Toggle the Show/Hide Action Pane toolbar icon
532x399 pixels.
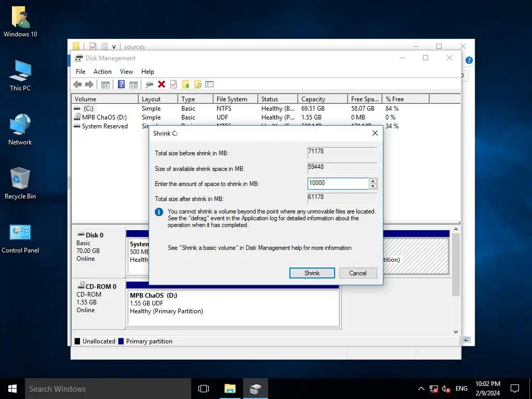point(134,85)
